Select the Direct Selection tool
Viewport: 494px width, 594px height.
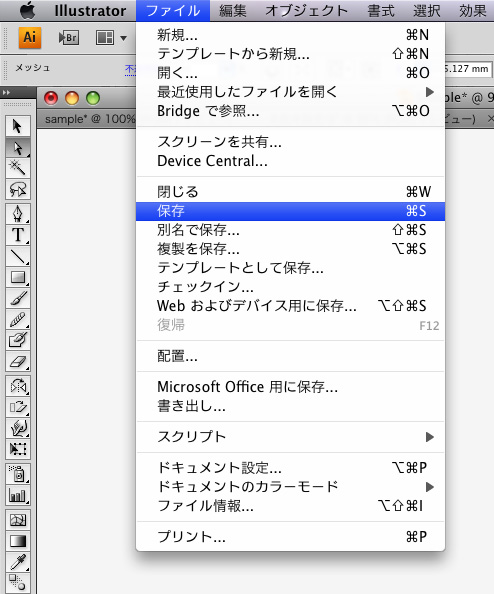pos(17,147)
